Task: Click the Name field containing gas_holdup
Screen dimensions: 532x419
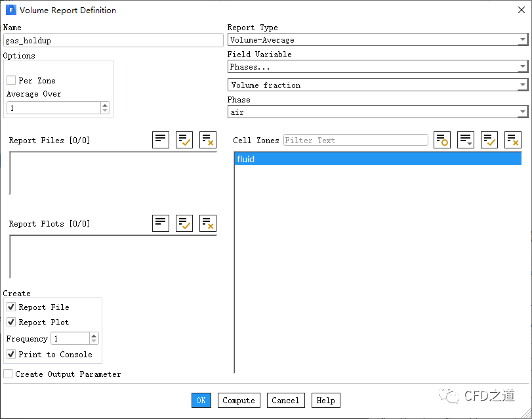Action: click(113, 40)
